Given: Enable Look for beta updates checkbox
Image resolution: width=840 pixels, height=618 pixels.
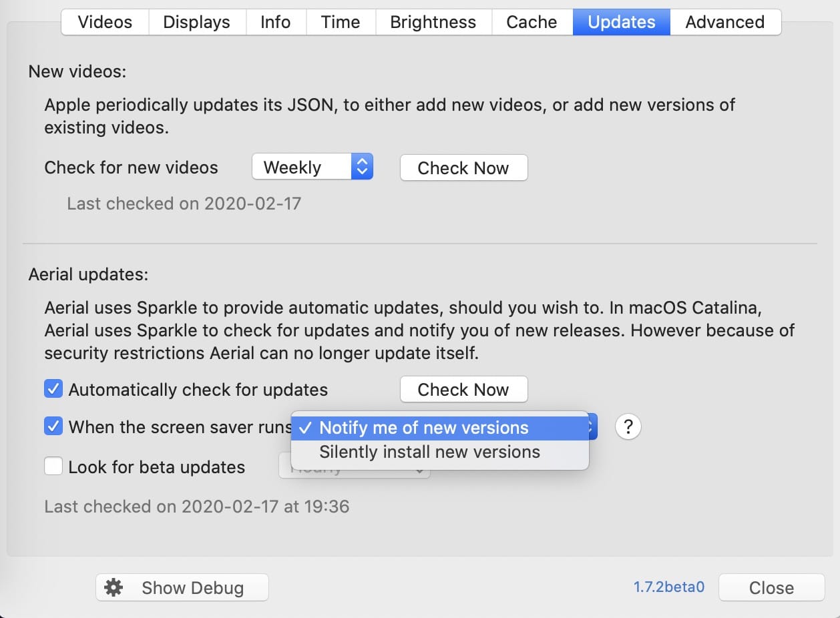Looking at the screenshot, I should (53, 466).
